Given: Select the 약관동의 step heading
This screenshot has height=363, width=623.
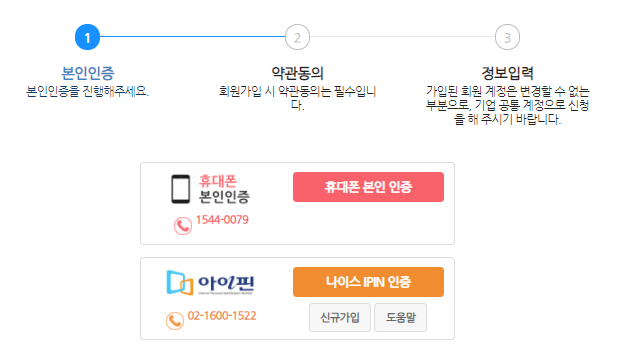Looking at the screenshot, I should pos(297,73).
